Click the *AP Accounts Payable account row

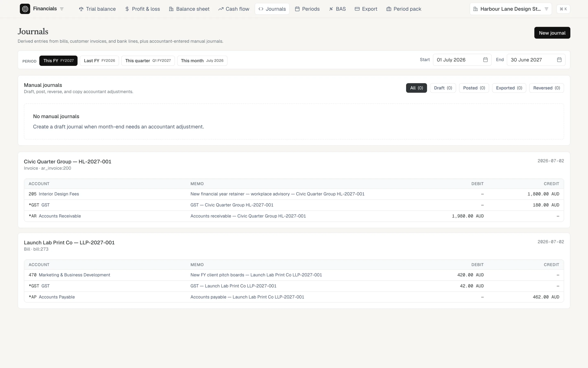click(294, 297)
